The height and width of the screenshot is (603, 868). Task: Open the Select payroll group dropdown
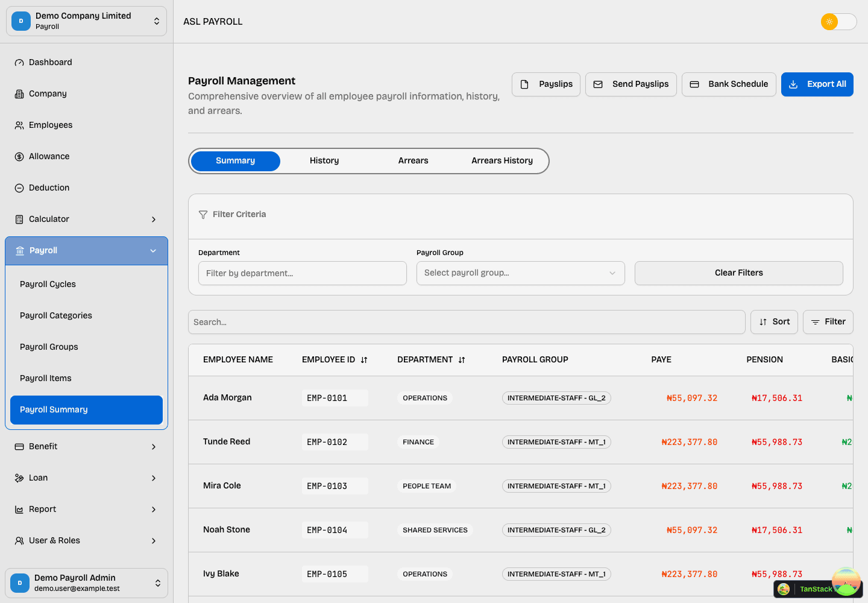520,273
